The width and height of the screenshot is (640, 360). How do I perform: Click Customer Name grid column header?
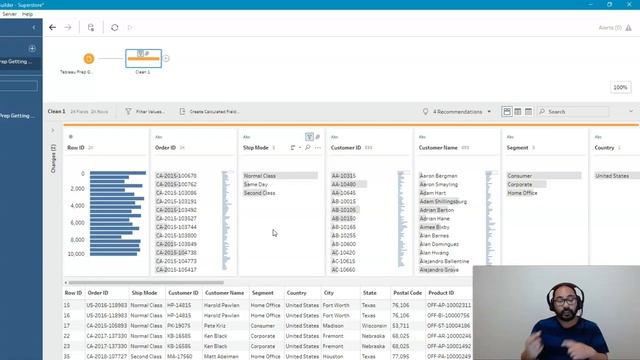224,293
